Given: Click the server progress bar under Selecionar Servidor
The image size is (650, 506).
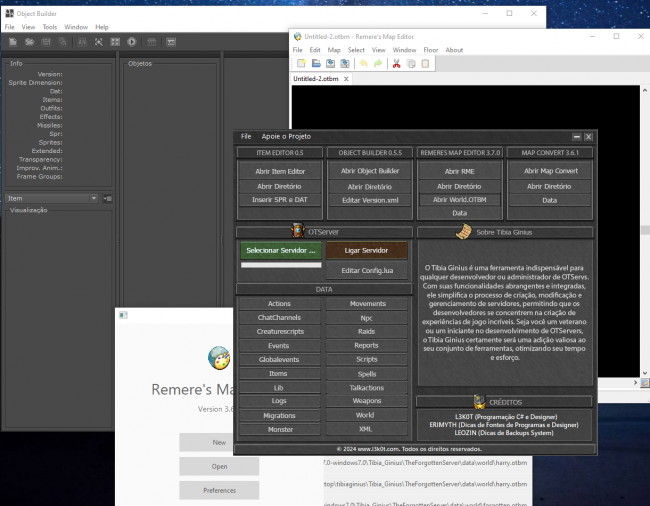Looking at the screenshot, I should click(281, 265).
